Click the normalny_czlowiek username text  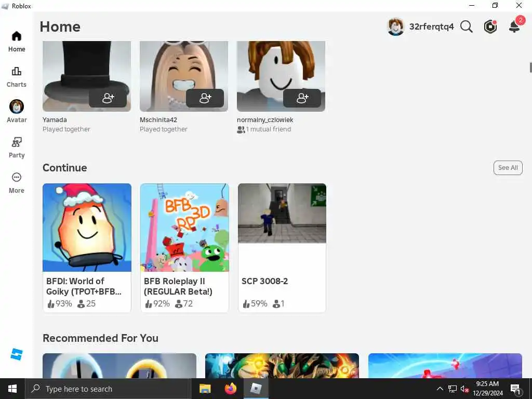click(265, 120)
